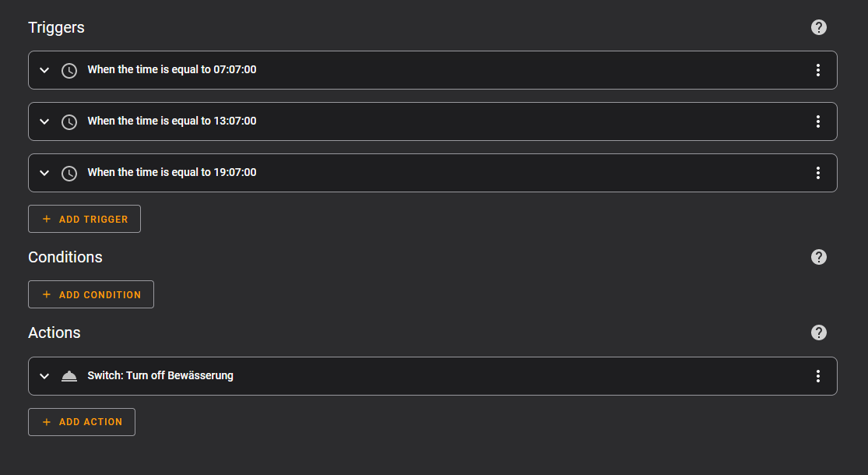
Task: Open help for the Conditions section
Action: coord(818,257)
